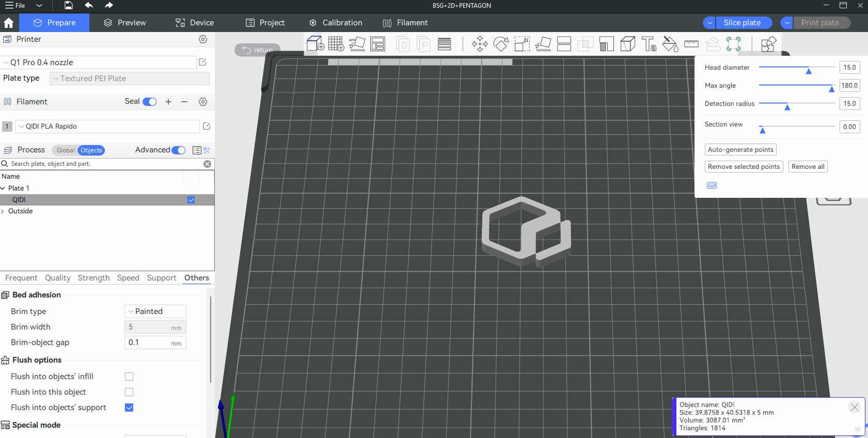
Task: Click the Slice plate button
Action: coord(742,23)
